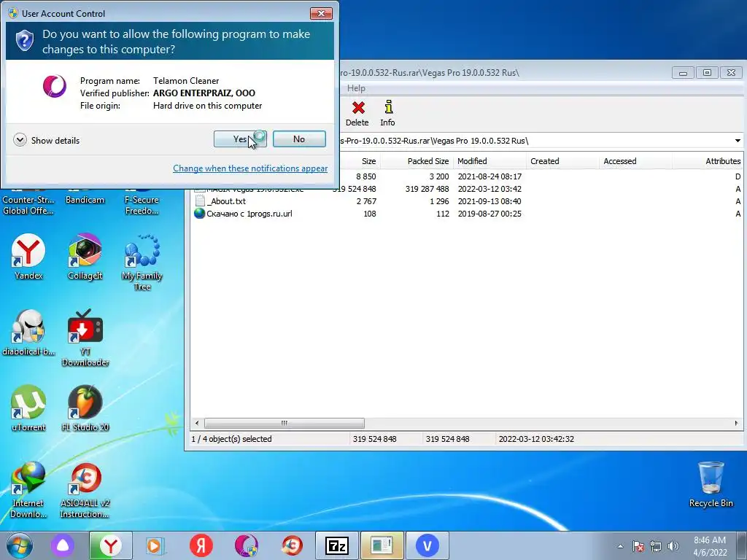Click horizontal scrollbar thumb in 7-Zip
This screenshot has height=560, width=747.
(x=285, y=423)
